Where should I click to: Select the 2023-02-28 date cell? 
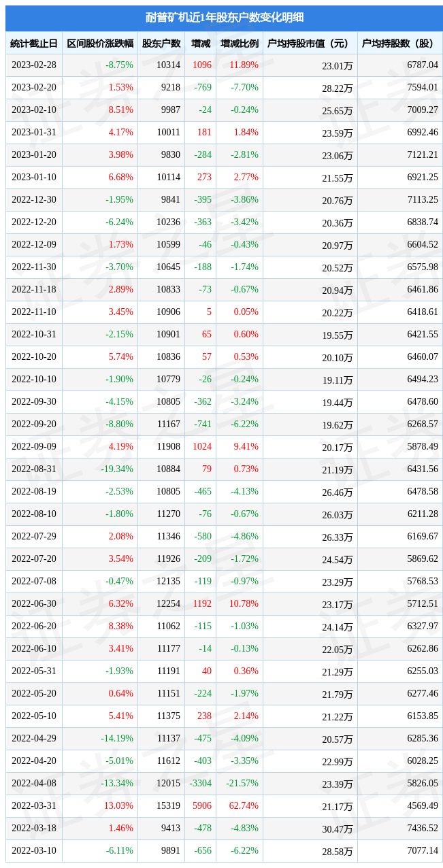34,65
